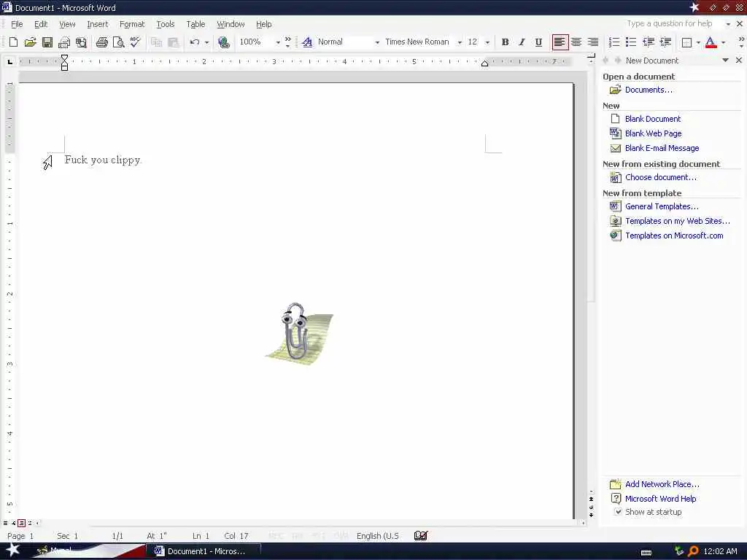Click the Documents... link
The width and height of the screenshot is (747, 560).
[649, 90]
